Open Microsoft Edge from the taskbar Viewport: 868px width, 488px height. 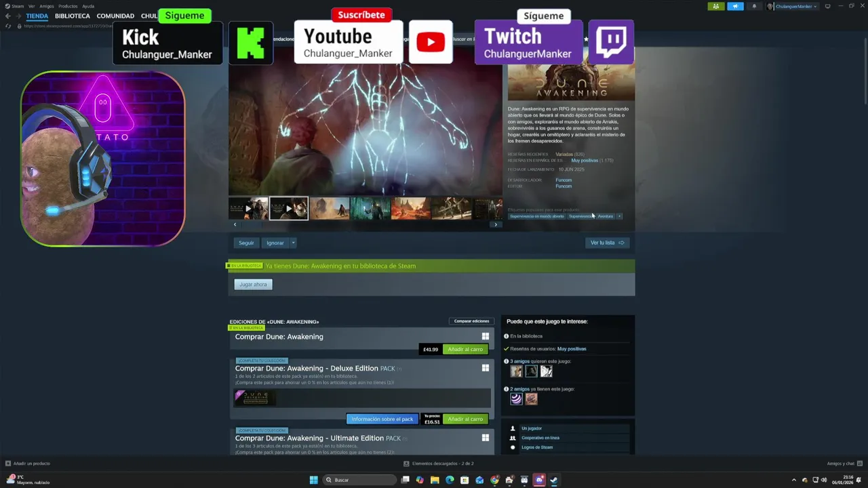click(450, 480)
